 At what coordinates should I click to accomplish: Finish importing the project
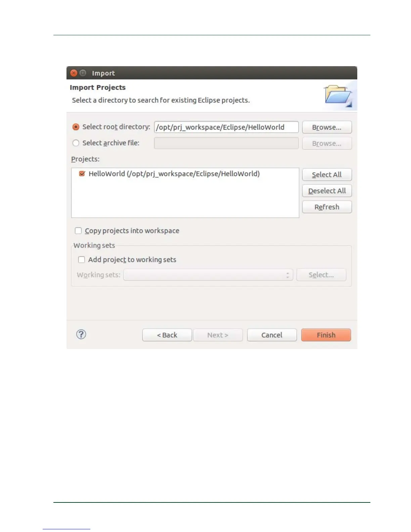326,335
